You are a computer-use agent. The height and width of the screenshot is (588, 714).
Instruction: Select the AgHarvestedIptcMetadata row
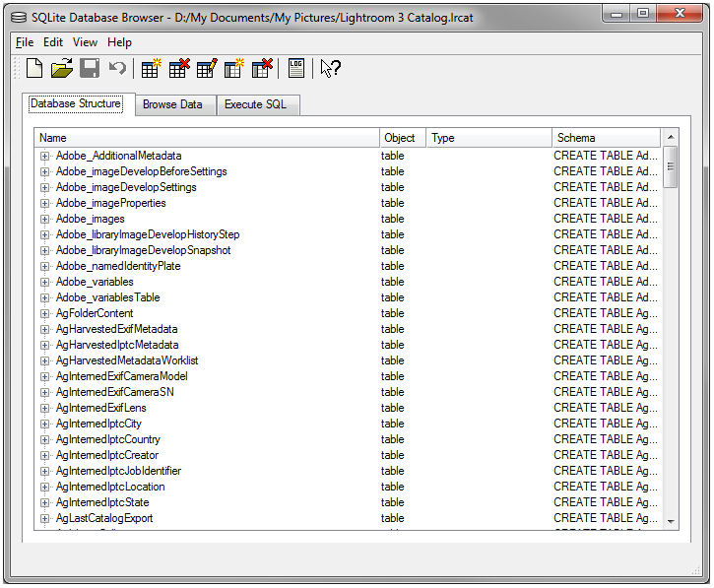tap(348, 345)
